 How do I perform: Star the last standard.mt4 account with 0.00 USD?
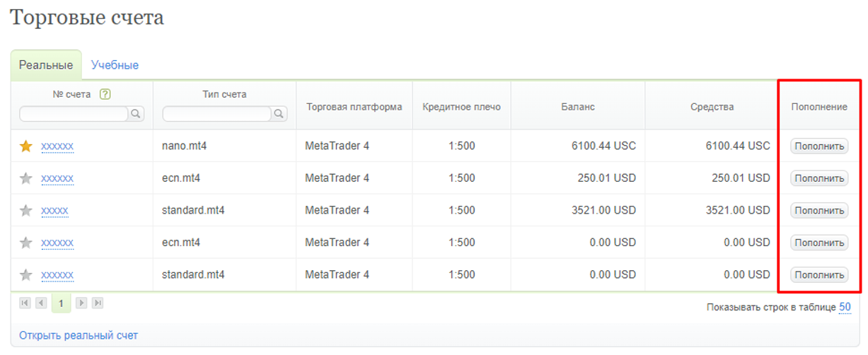(x=26, y=274)
